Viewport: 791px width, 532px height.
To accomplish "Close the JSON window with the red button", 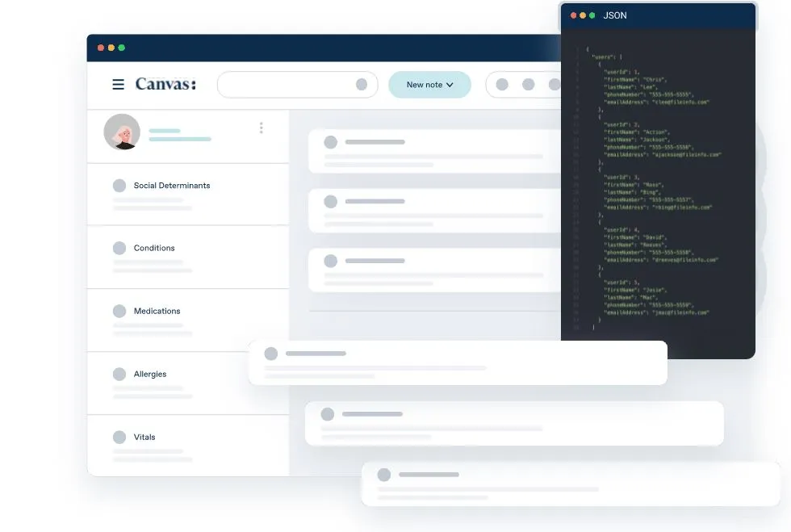I will 574,15.
